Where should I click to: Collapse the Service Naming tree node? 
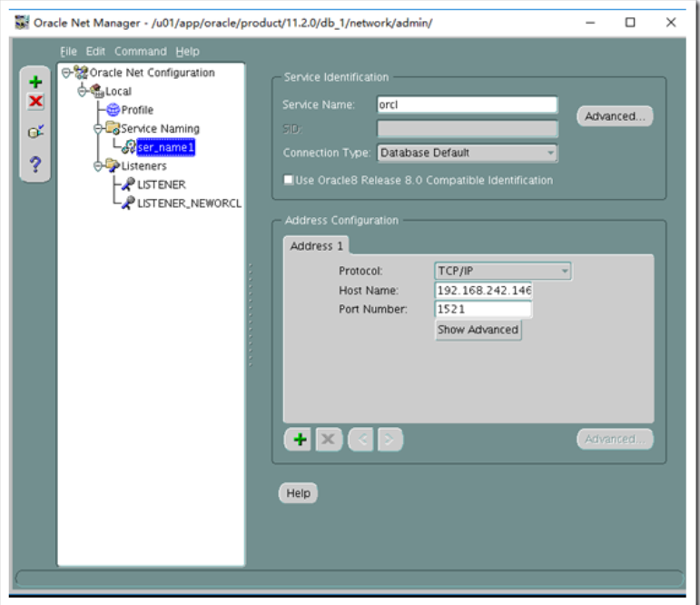[x=98, y=129]
